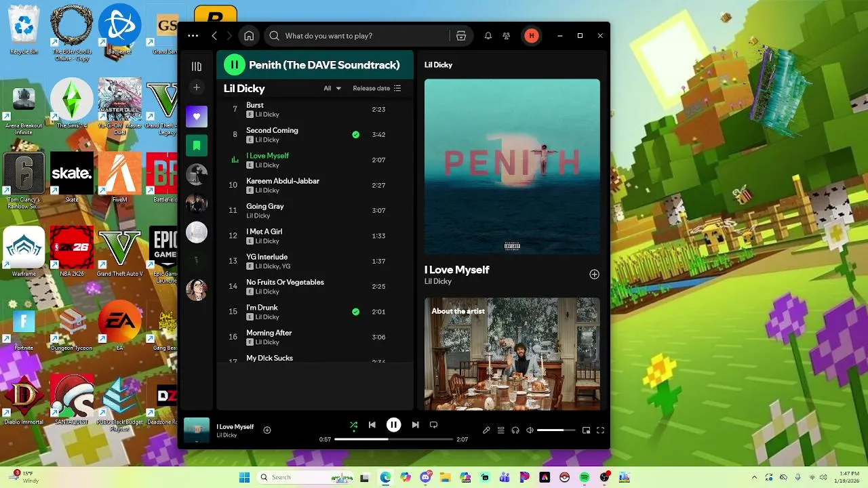
Task: Skip to the previous track
Action: [372, 425]
